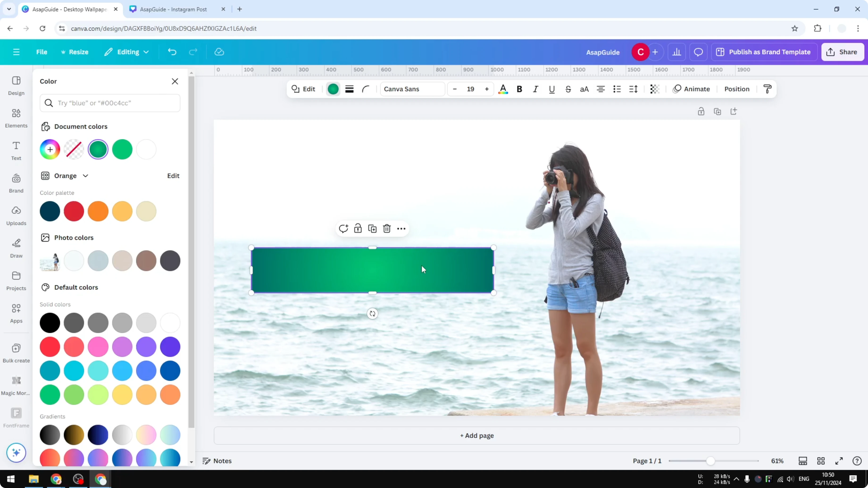This screenshot has height=488, width=868.
Task: Click the color search field in Color panel
Action: pyautogui.click(x=110, y=103)
